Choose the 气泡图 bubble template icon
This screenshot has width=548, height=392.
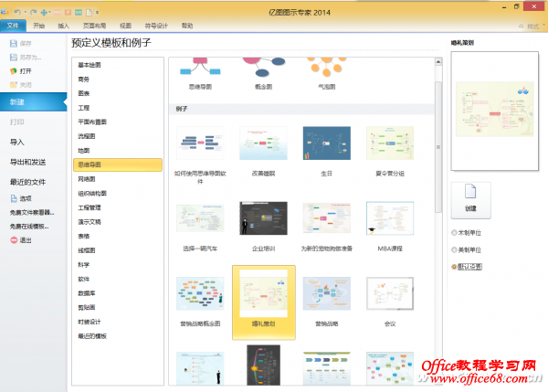click(x=327, y=67)
